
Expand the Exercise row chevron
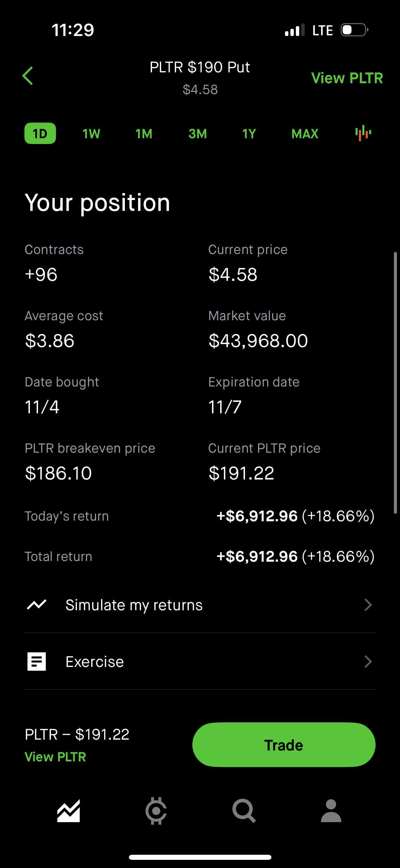[x=368, y=662]
